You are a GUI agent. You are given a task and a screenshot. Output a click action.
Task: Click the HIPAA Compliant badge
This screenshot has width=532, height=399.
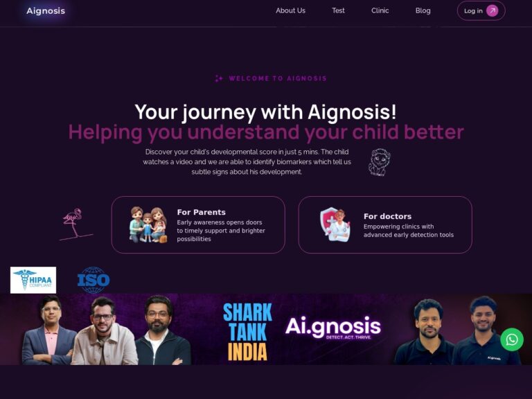coord(33,280)
